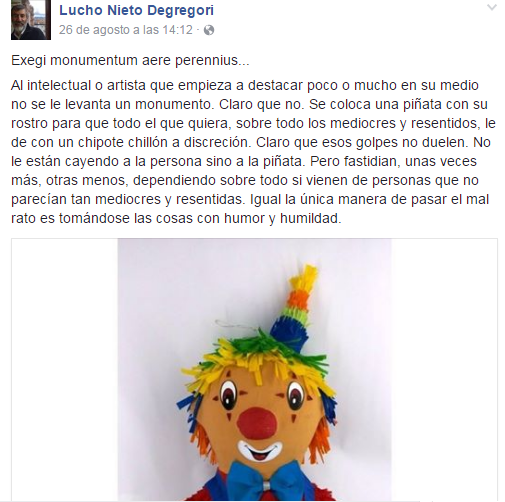The image size is (505, 502).
Task: Click the clown's red nose in photo
Action: pyautogui.click(x=257, y=423)
